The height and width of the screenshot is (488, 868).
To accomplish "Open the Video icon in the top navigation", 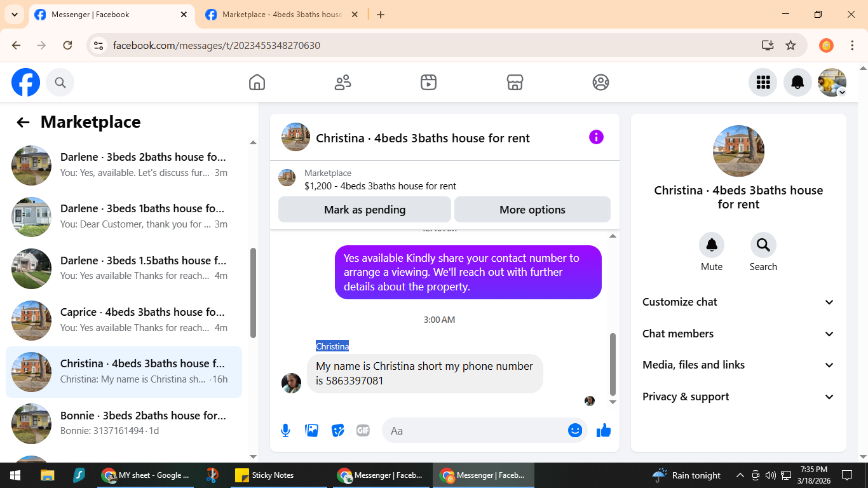I will 429,83.
